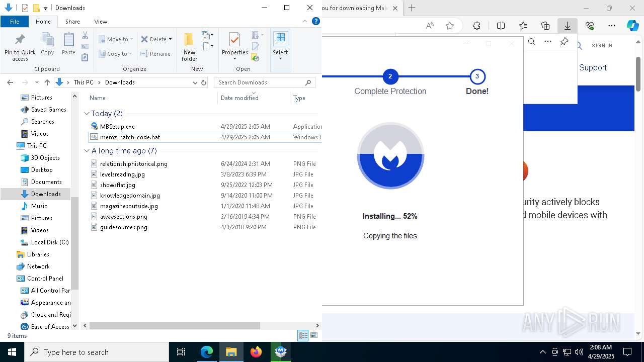This screenshot has height=362, width=644.
Task: Click Local Disk (C:) in navigation pane
Action: [50, 242]
